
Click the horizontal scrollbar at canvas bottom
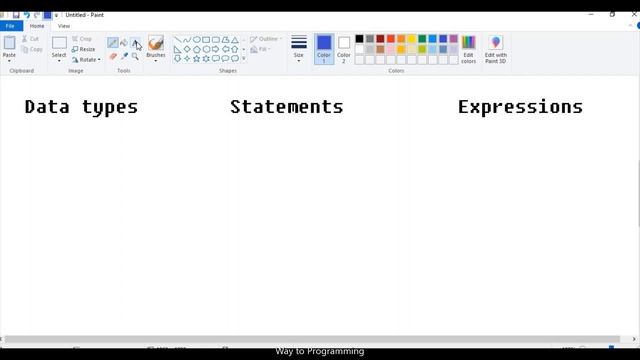point(312,339)
